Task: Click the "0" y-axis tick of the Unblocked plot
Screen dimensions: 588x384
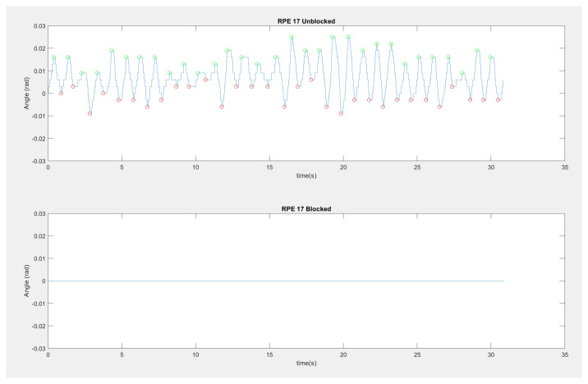Action: [x=43, y=94]
